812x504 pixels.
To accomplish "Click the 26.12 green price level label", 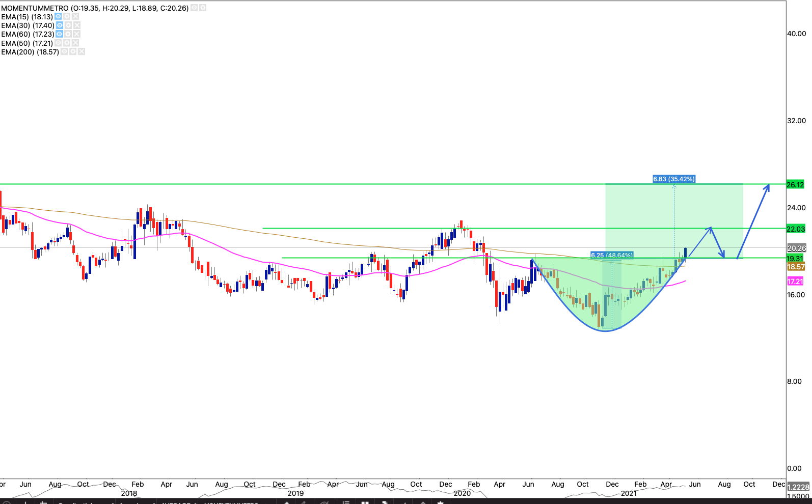I will coord(795,185).
